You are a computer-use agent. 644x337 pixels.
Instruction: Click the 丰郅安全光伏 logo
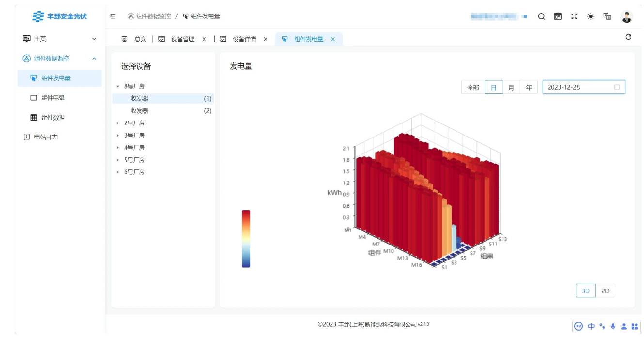(60, 16)
